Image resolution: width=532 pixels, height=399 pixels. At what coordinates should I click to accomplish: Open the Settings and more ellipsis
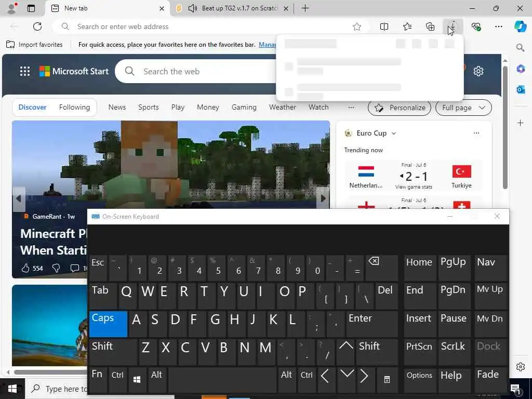499,26
